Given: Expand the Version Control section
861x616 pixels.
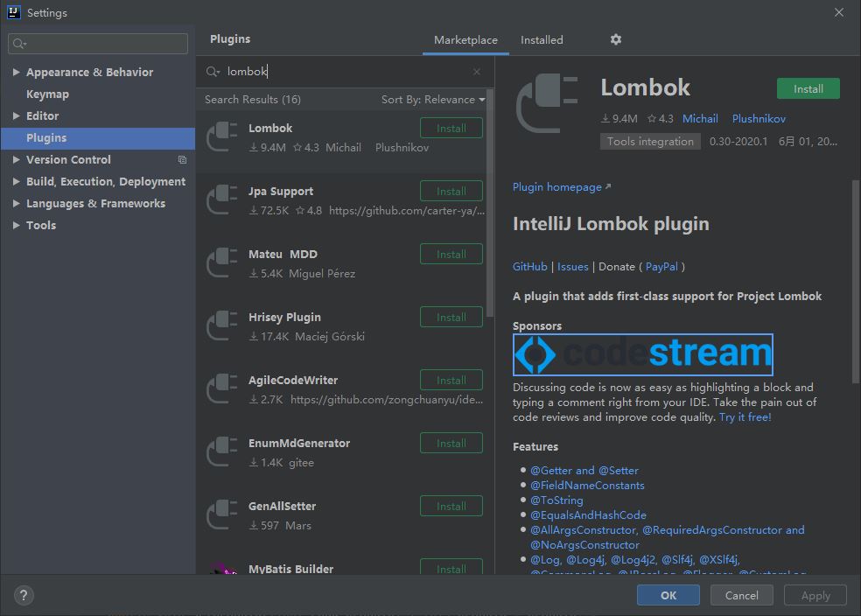Looking at the screenshot, I should [x=16, y=160].
